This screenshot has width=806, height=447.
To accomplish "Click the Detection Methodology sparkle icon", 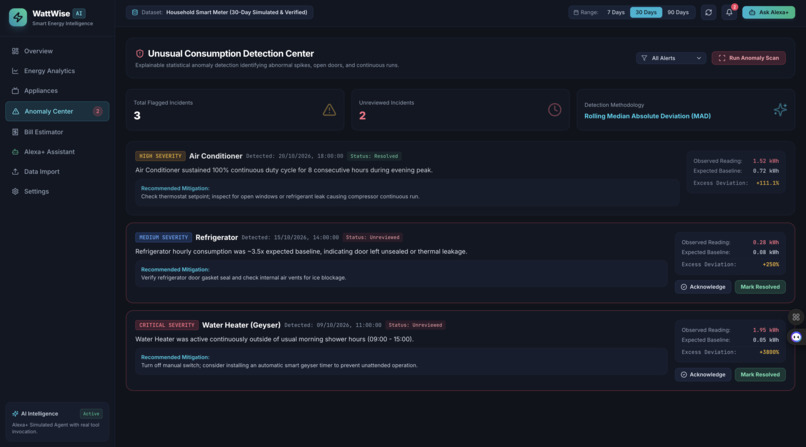I will point(780,109).
